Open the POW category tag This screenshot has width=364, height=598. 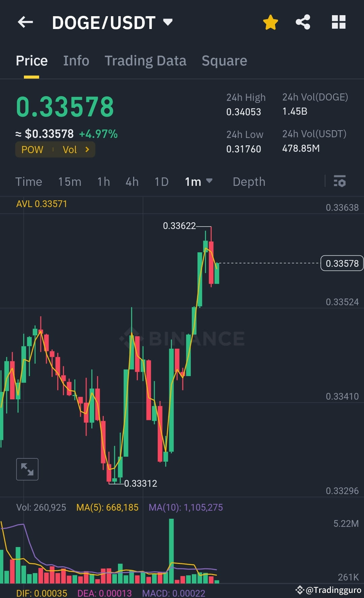[x=32, y=149]
